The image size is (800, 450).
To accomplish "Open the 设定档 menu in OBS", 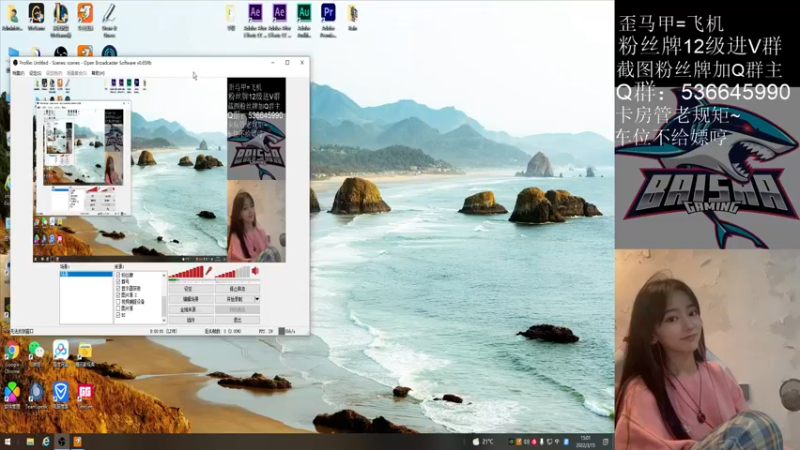I will point(54,73).
